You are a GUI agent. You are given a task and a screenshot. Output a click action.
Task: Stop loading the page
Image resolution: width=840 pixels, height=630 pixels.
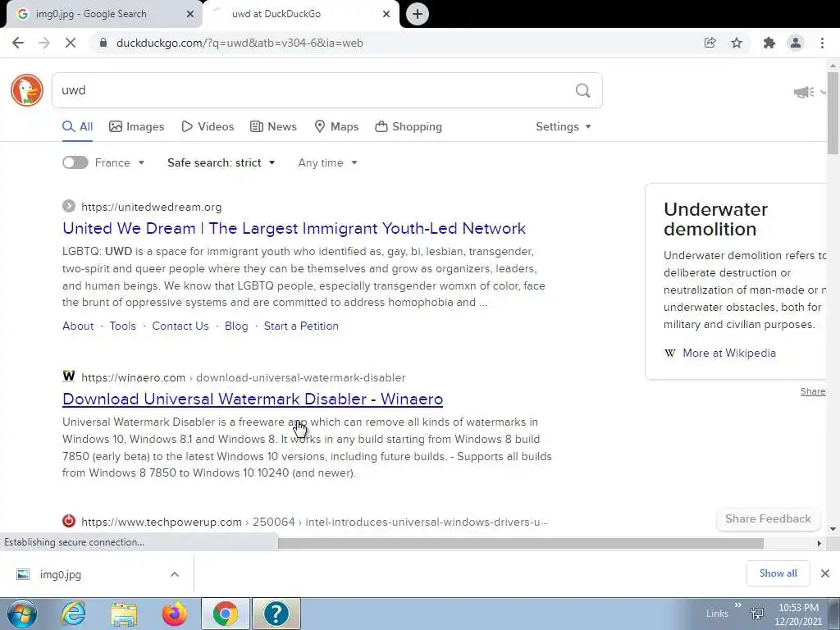pyautogui.click(x=71, y=43)
